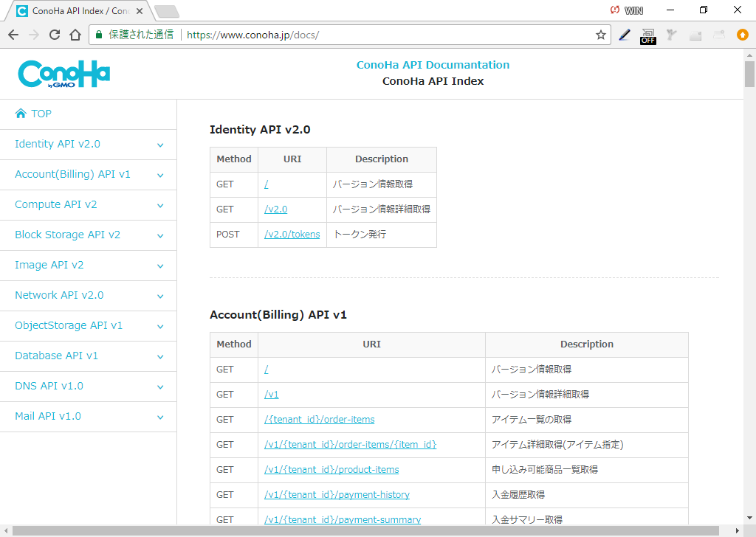Viewport: 756px width, 537px height.
Task: Click the green secure lock icon
Action: point(99,35)
